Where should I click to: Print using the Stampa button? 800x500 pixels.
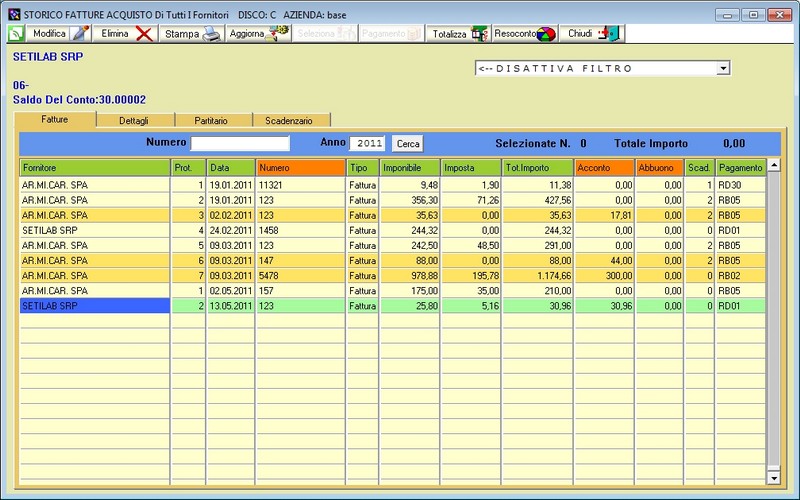(192, 34)
